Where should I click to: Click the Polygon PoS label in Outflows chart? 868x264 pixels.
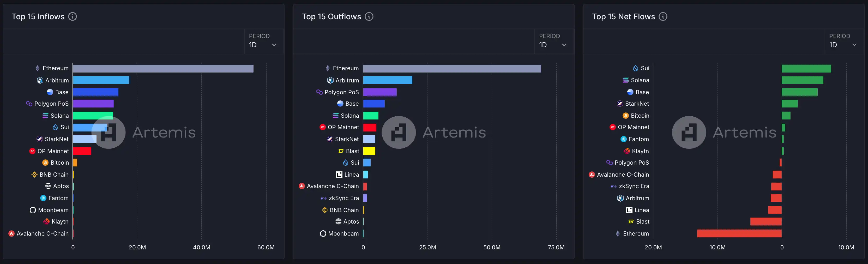[x=341, y=92]
